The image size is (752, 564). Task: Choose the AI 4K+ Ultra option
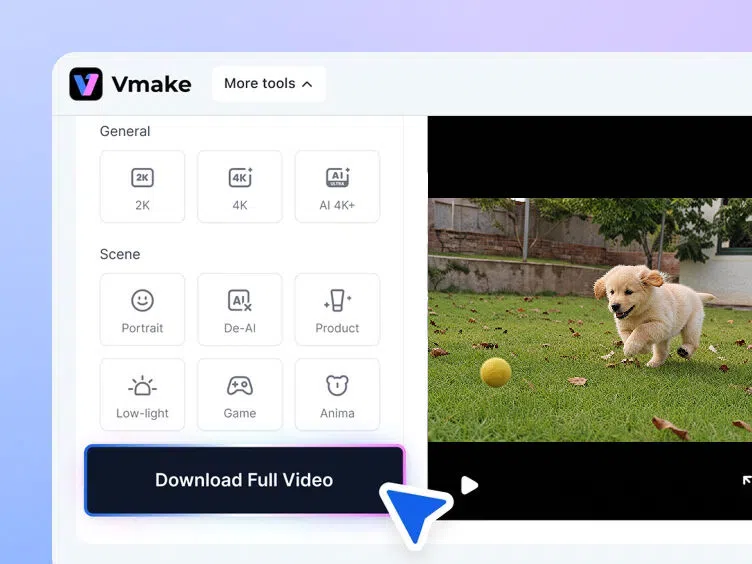coord(337,187)
